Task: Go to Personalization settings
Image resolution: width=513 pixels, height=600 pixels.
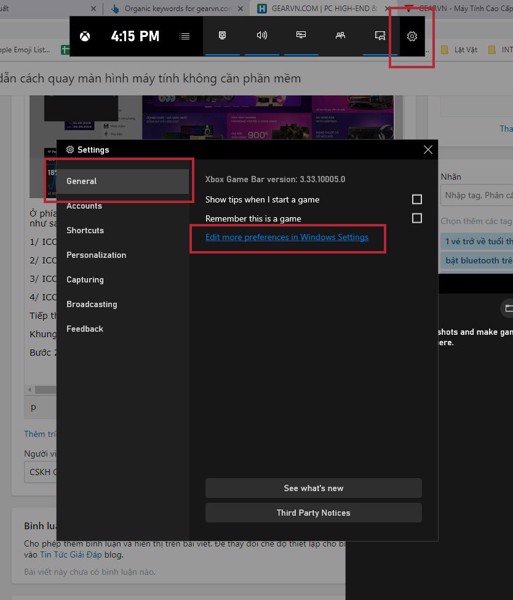Action: pos(96,255)
